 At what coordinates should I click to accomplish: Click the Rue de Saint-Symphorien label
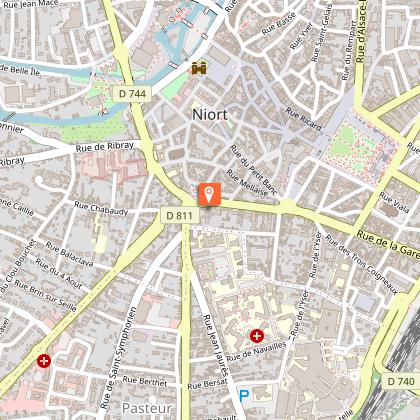pyautogui.click(x=118, y=358)
